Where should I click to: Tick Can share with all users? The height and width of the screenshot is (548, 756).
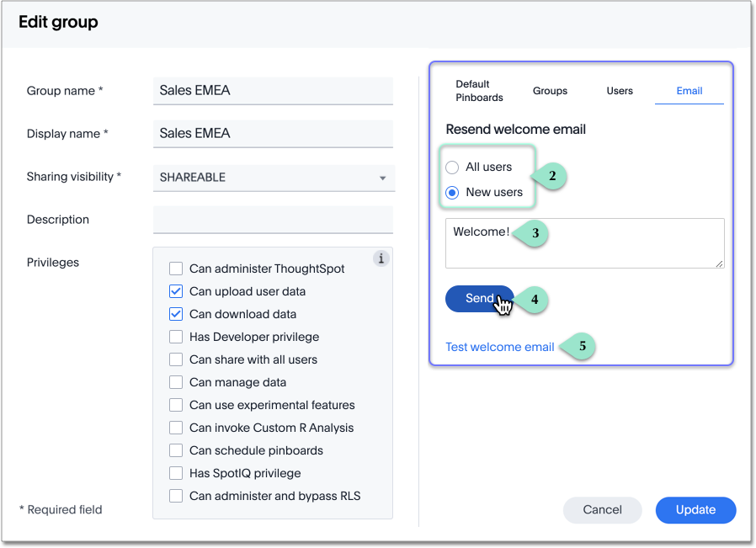(x=176, y=359)
